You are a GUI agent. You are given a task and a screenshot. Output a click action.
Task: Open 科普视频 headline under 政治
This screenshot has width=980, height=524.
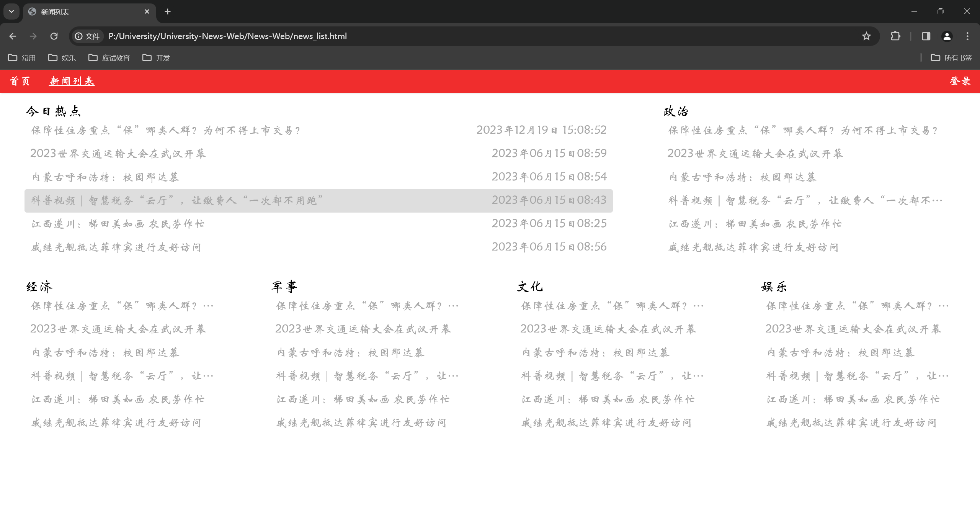[805, 200]
